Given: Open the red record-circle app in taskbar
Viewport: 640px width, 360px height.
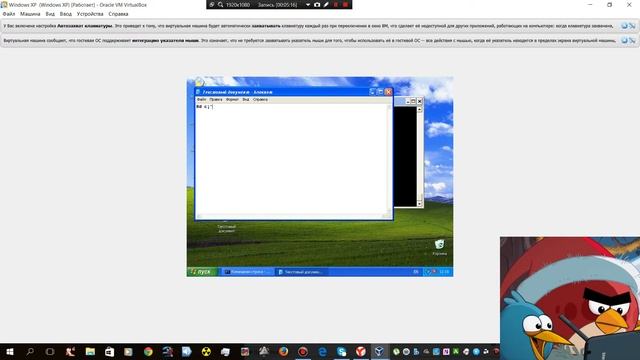Looking at the screenshot, I should (303, 351).
